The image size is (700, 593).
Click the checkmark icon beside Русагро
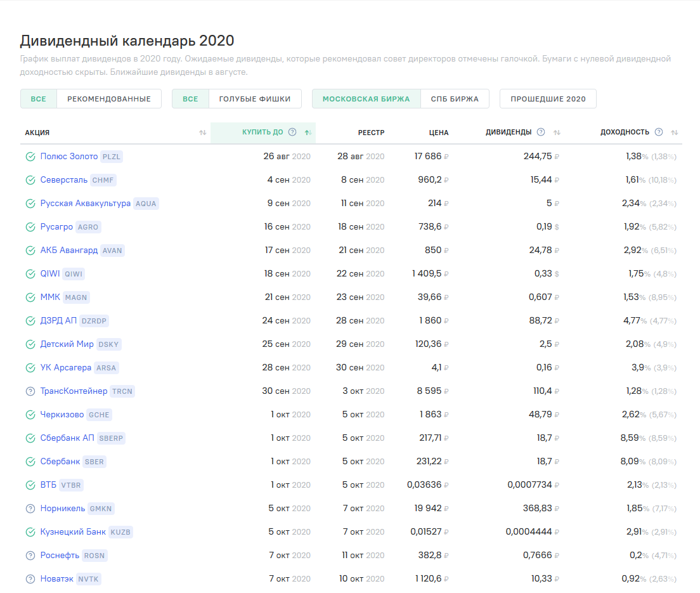coord(30,227)
